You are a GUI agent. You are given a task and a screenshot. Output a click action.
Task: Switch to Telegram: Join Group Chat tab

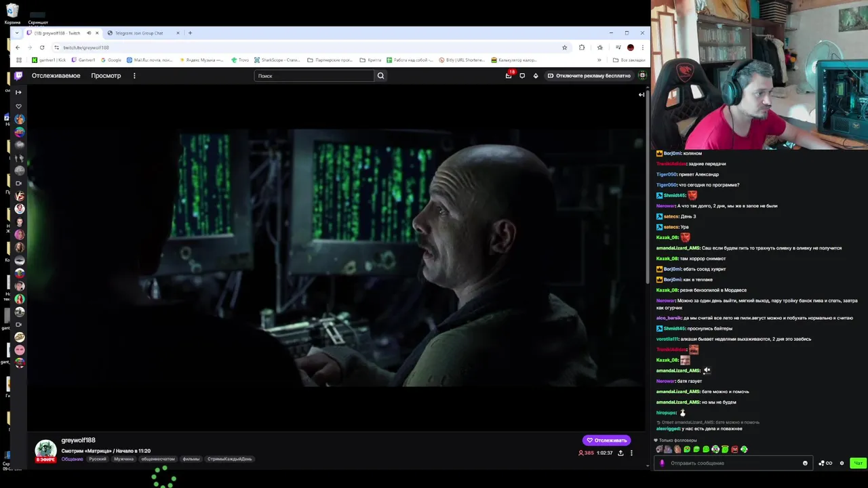[x=139, y=33]
